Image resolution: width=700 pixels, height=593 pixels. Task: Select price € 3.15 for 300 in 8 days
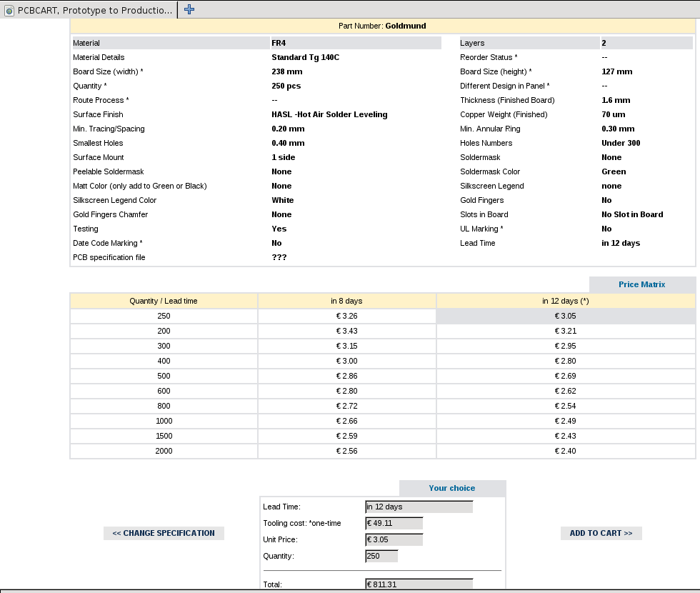pyautogui.click(x=347, y=346)
